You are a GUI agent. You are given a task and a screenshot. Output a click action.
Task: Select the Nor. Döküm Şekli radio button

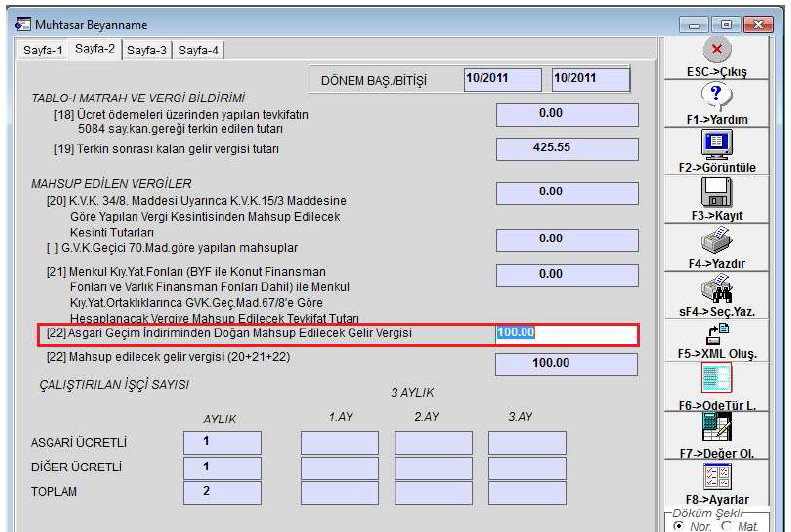tap(680, 524)
